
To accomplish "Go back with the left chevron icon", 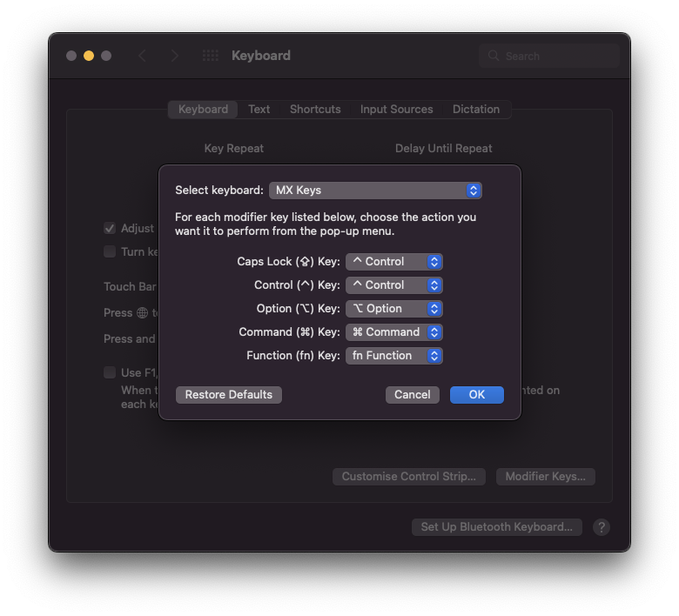I will click(x=142, y=56).
